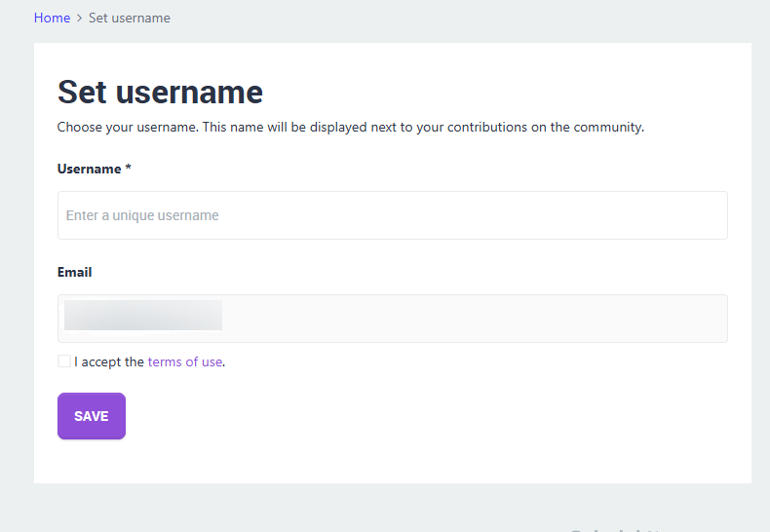Click the Username field label

89,169
